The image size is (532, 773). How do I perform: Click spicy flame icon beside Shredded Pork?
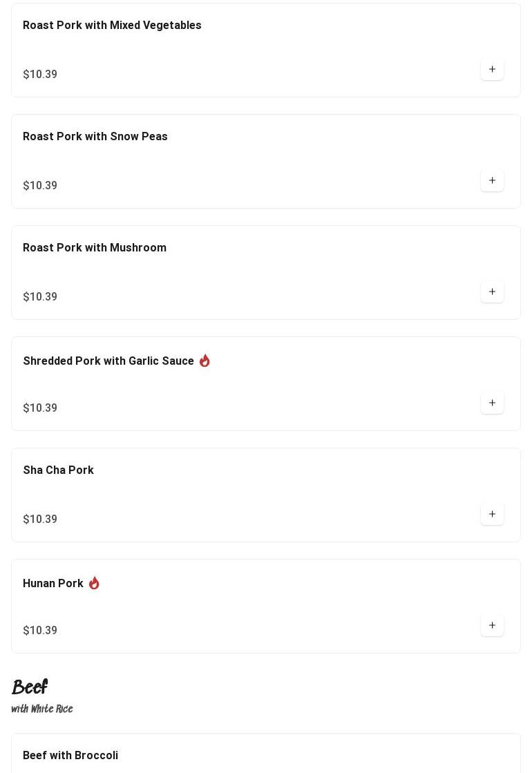[x=205, y=361]
